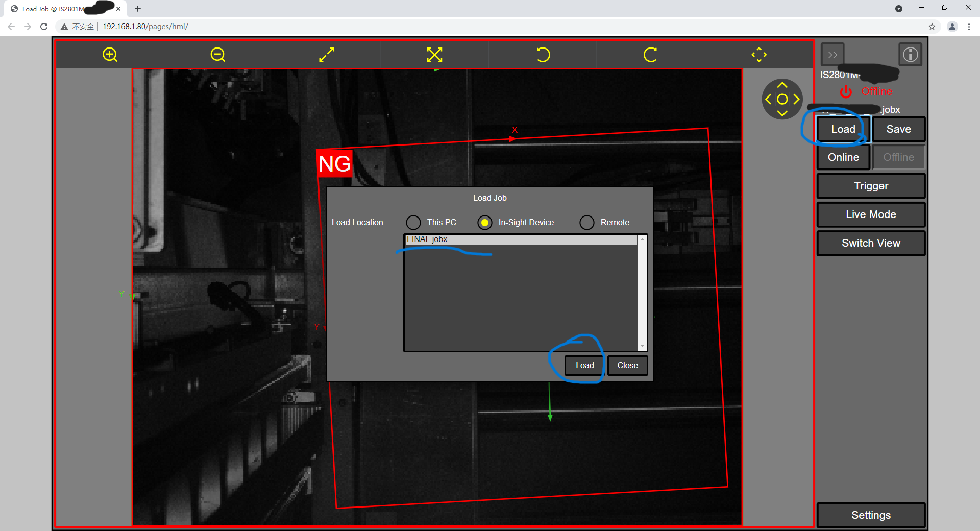Close the Load Job browser tab

click(118, 9)
